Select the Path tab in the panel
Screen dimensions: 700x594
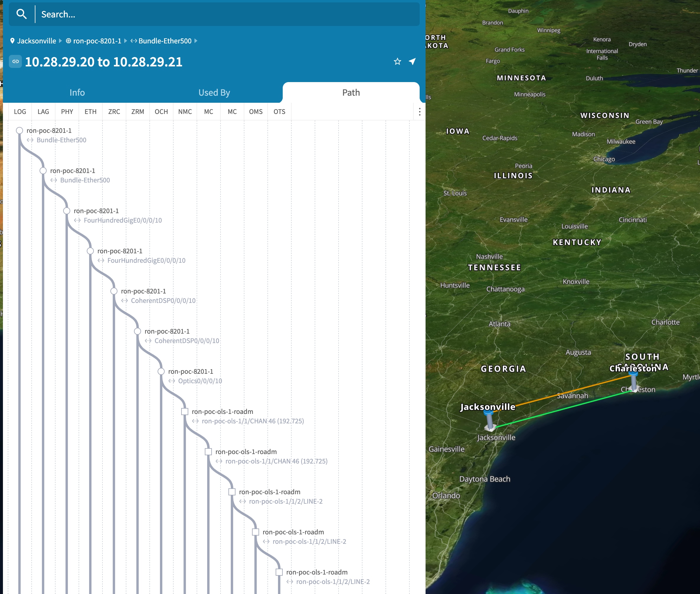[x=351, y=92]
